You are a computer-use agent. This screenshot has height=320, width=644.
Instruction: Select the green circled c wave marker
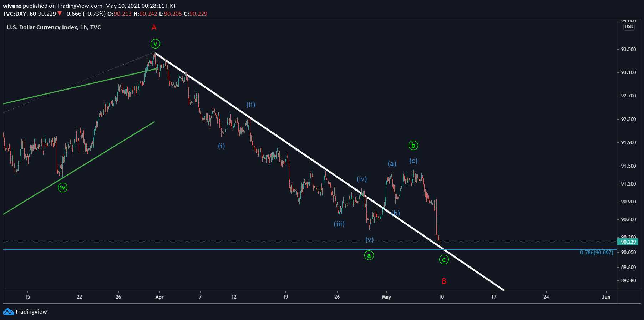[x=444, y=260]
